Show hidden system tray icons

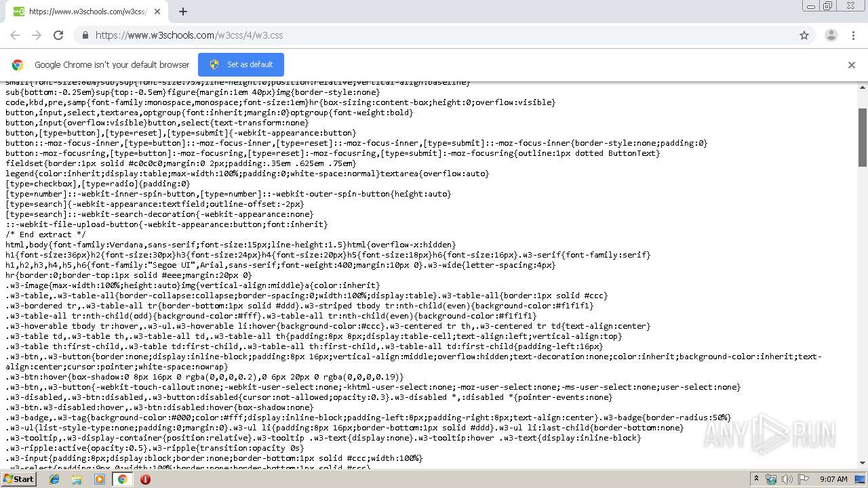pyautogui.click(x=756, y=479)
